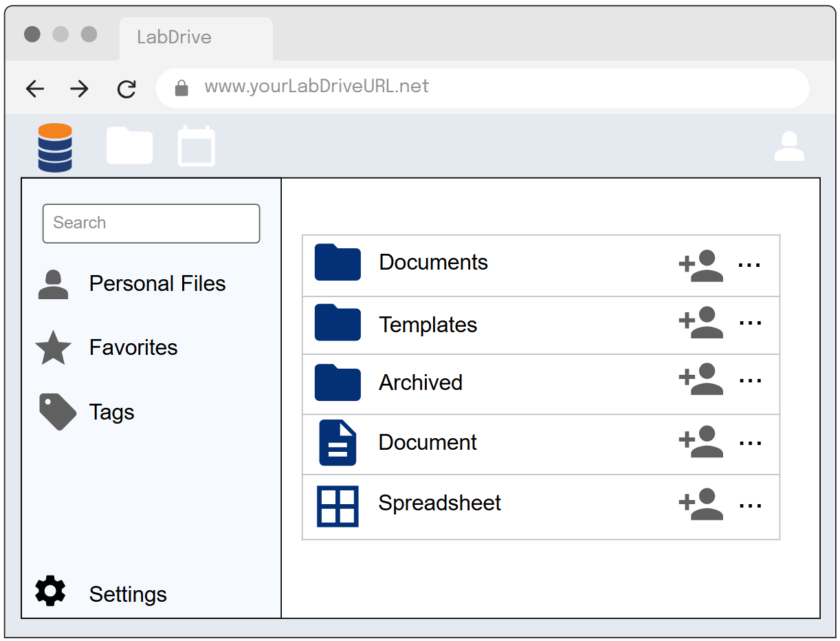
Task: Open the Spreadsheet grid icon
Action: click(x=338, y=506)
